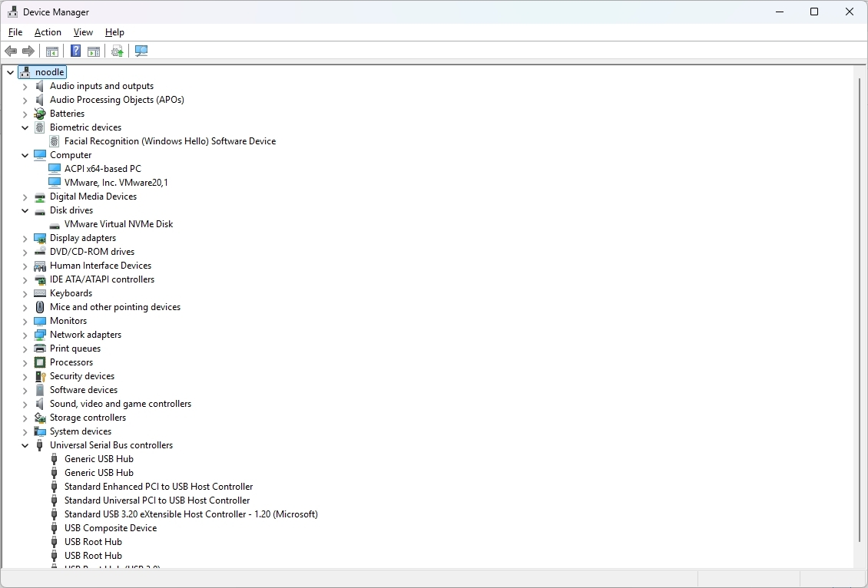The image size is (868, 588).
Task: Open the View menu
Action: coord(83,32)
